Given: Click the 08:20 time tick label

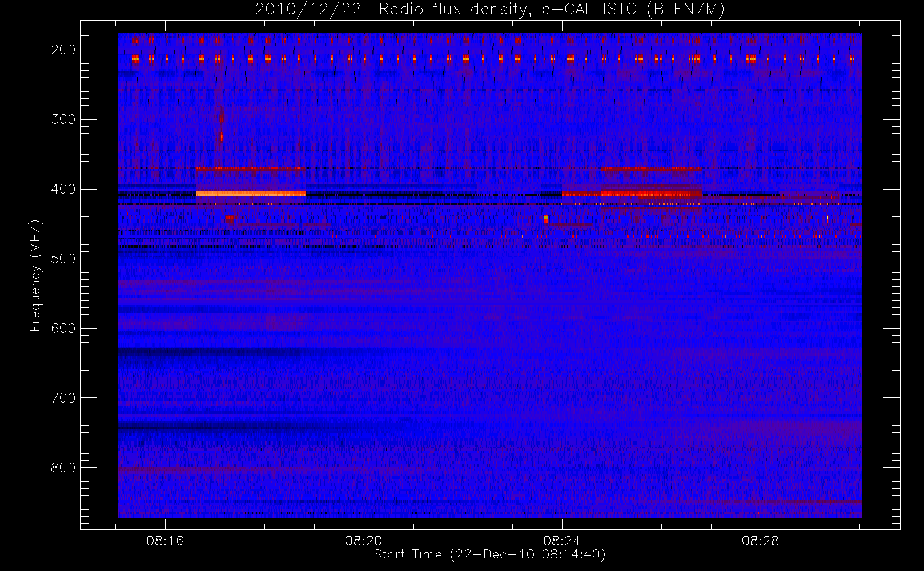Looking at the screenshot, I should [364, 541].
